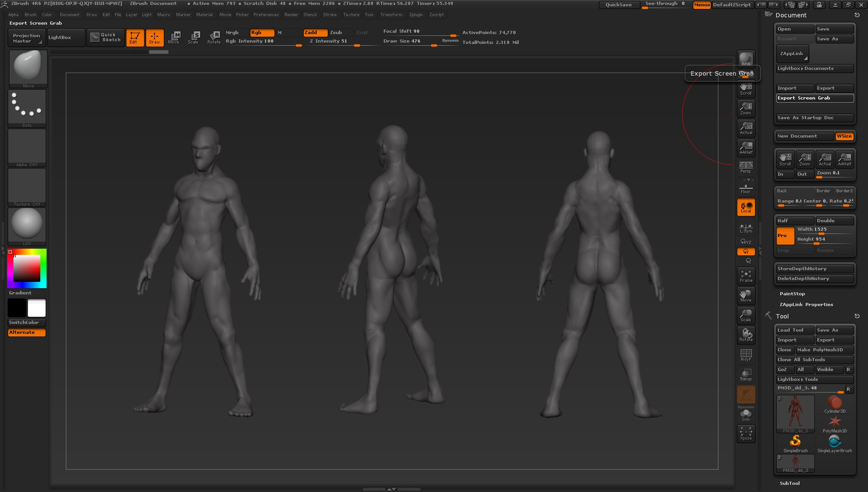Toggle the Zsub sculpt mode
Screen dimensions: 868x492
336,32
